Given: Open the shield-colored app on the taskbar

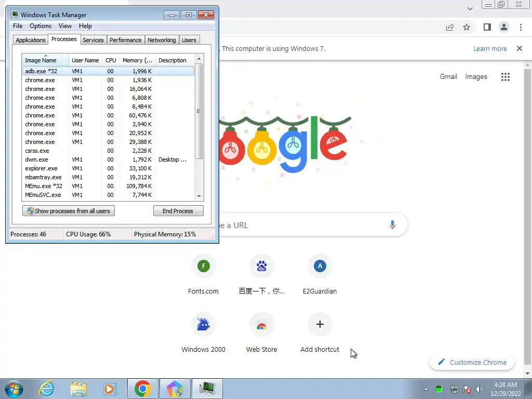Looking at the screenshot, I should [175, 389].
